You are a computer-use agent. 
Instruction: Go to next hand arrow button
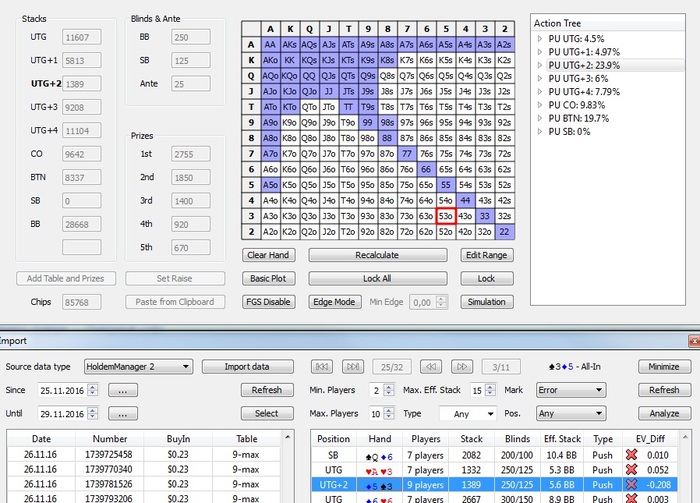[462, 366]
